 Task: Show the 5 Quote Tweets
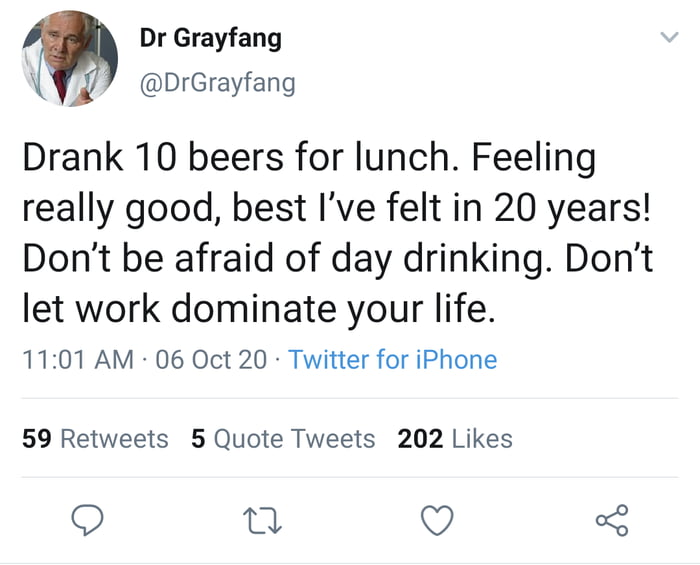(283, 439)
